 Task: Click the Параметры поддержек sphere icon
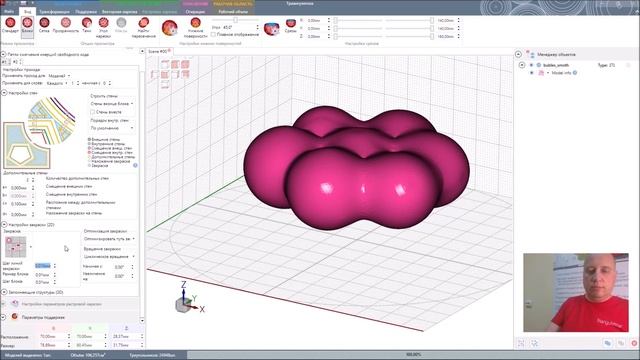(x=15, y=317)
